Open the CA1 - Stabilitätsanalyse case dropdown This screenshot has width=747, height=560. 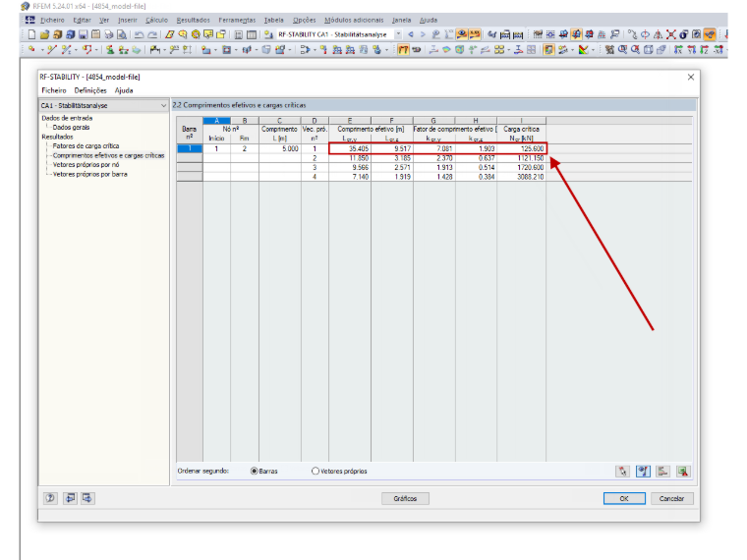coord(163,105)
